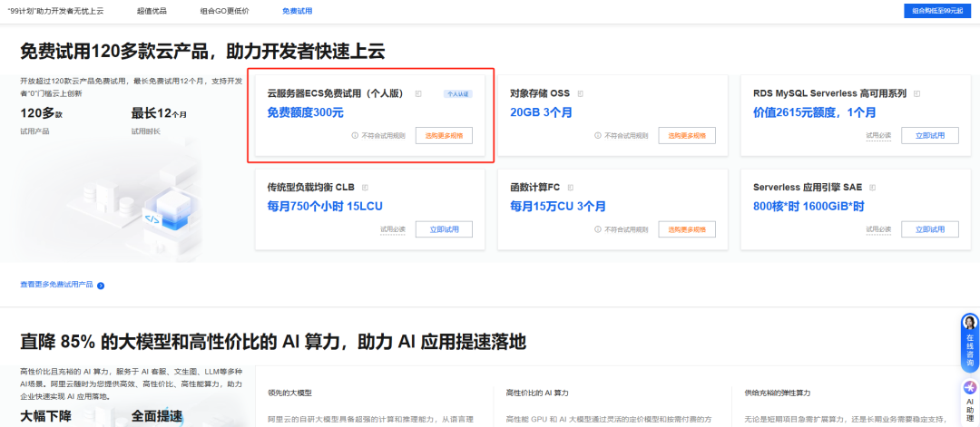Click 高性价比的 AI 算力 column heading

pos(537,393)
